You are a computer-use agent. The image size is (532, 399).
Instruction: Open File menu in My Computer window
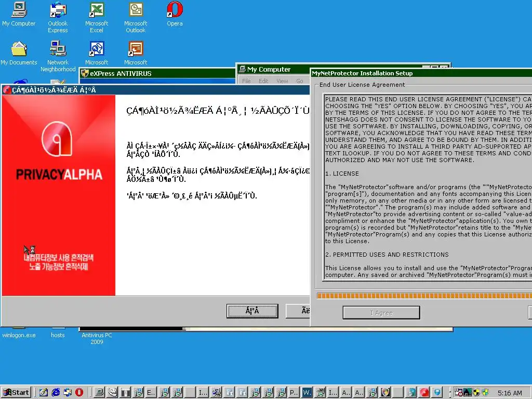click(x=246, y=81)
